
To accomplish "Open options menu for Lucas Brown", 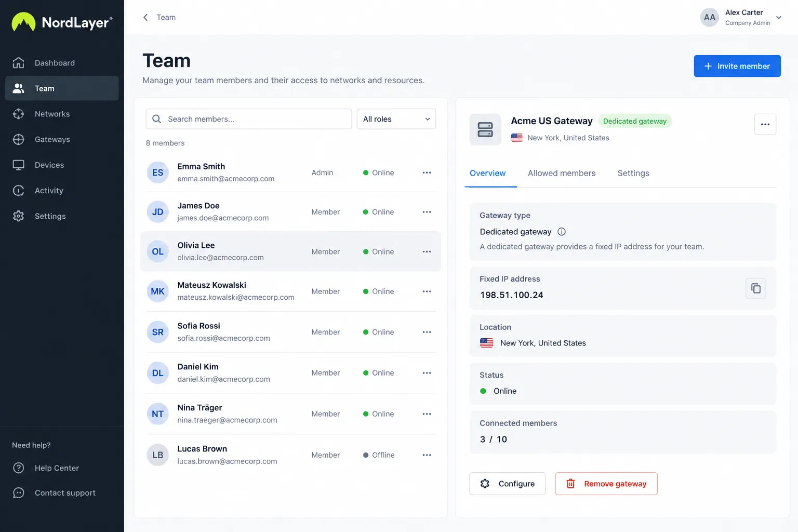I will click(427, 455).
